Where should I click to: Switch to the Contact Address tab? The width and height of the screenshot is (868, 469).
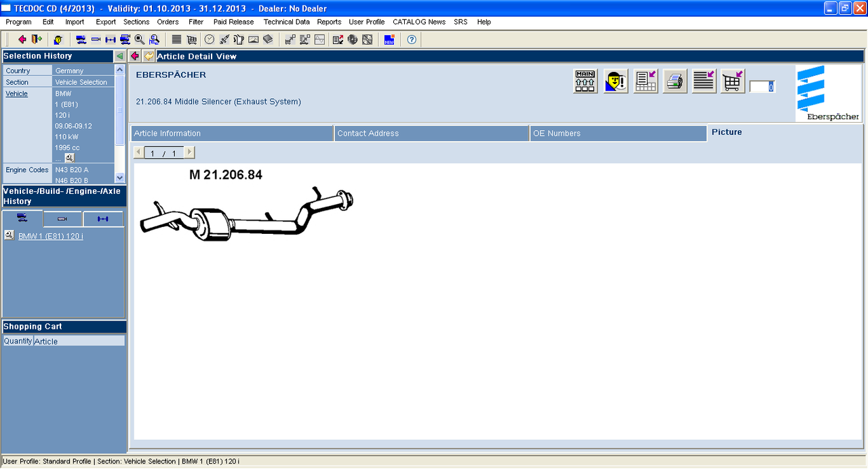point(432,134)
